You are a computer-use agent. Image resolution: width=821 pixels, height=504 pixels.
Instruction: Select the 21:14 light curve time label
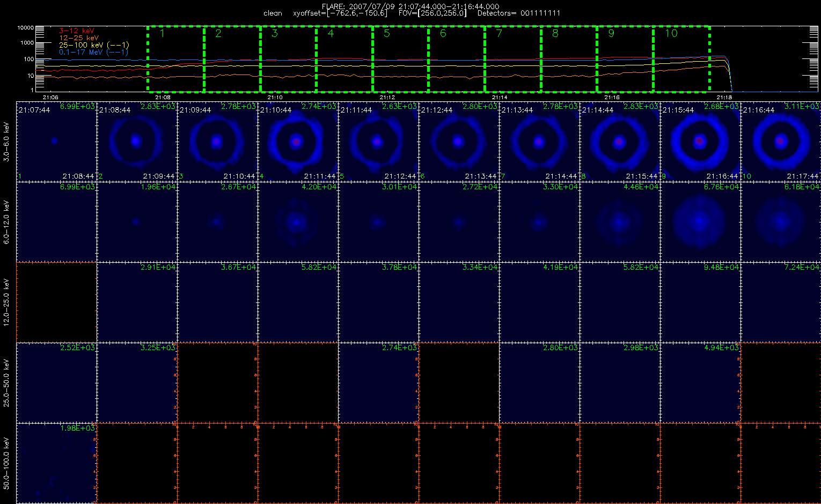[500, 98]
